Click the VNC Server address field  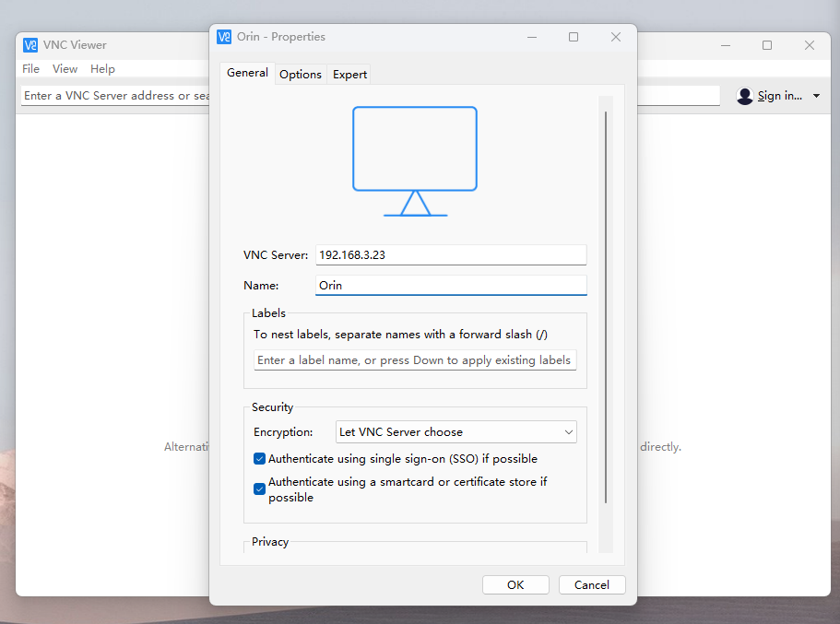[x=451, y=255]
